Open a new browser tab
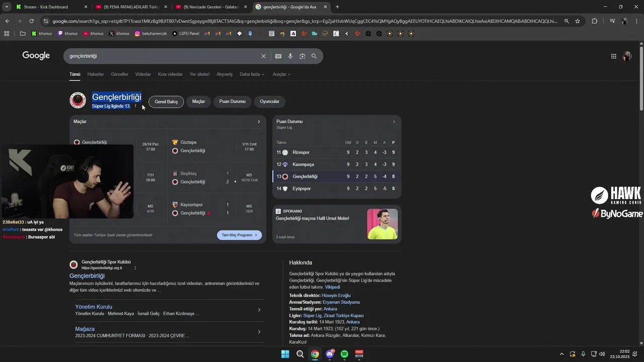 (x=337, y=7)
